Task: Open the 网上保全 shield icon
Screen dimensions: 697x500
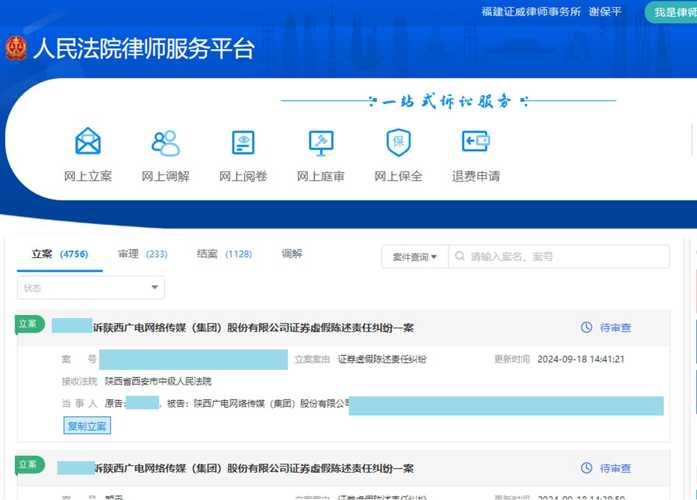Action: tap(398, 142)
